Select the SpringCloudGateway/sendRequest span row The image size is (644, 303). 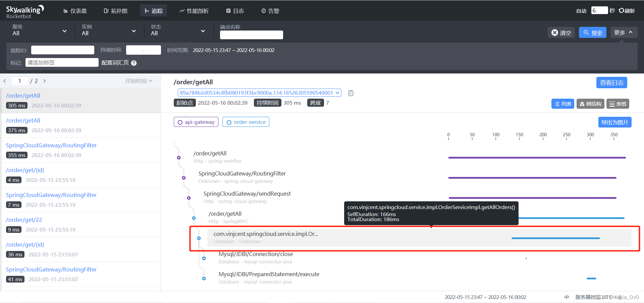coord(247,197)
